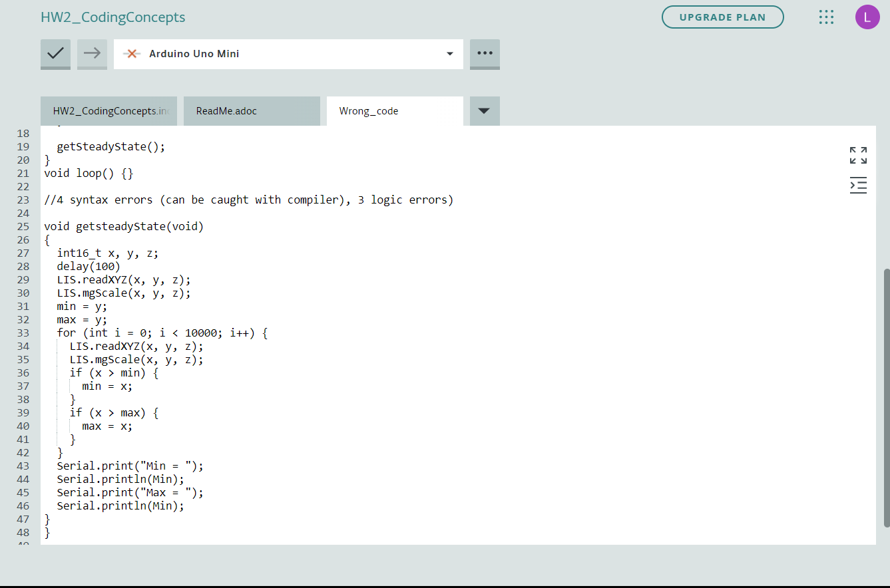Screen dimensions: 890x588
Task: Open the tab overflow dropdown arrow
Action: click(485, 110)
